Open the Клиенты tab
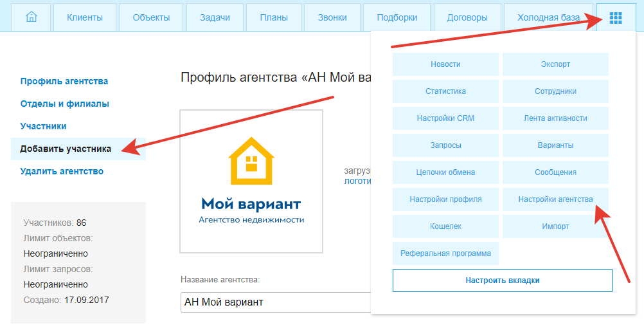This screenshot has height=330, width=644. (85, 17)
